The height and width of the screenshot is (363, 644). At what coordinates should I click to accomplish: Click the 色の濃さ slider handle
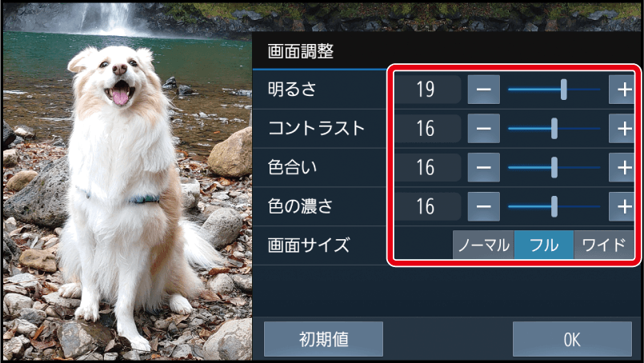(554, 206)
